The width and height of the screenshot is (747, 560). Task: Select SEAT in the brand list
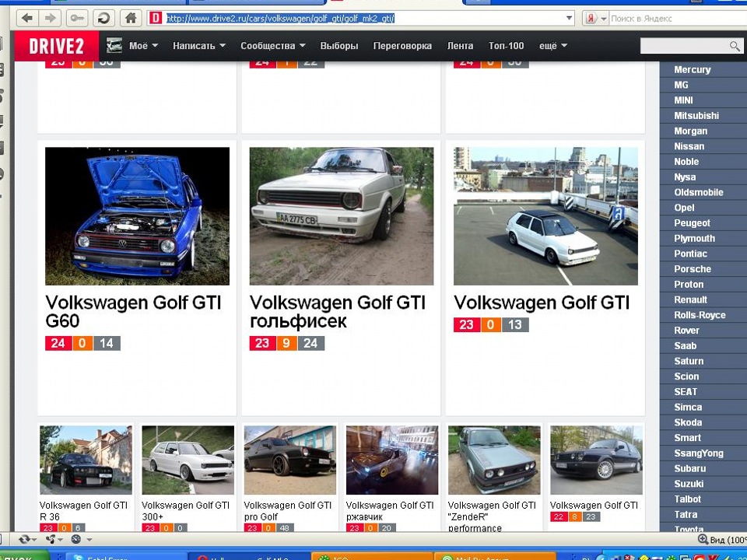click(686, 392)
